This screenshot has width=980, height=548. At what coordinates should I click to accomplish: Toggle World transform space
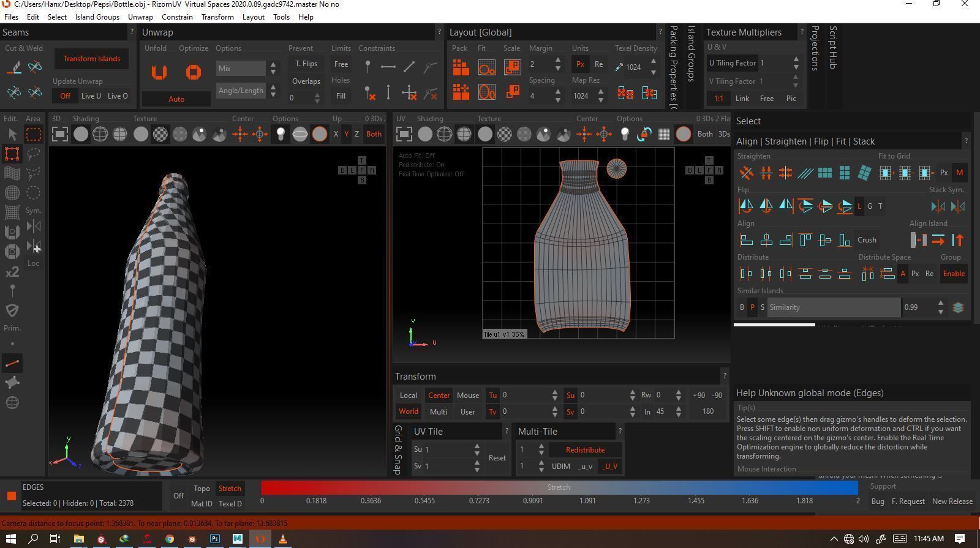click(409, 411)
